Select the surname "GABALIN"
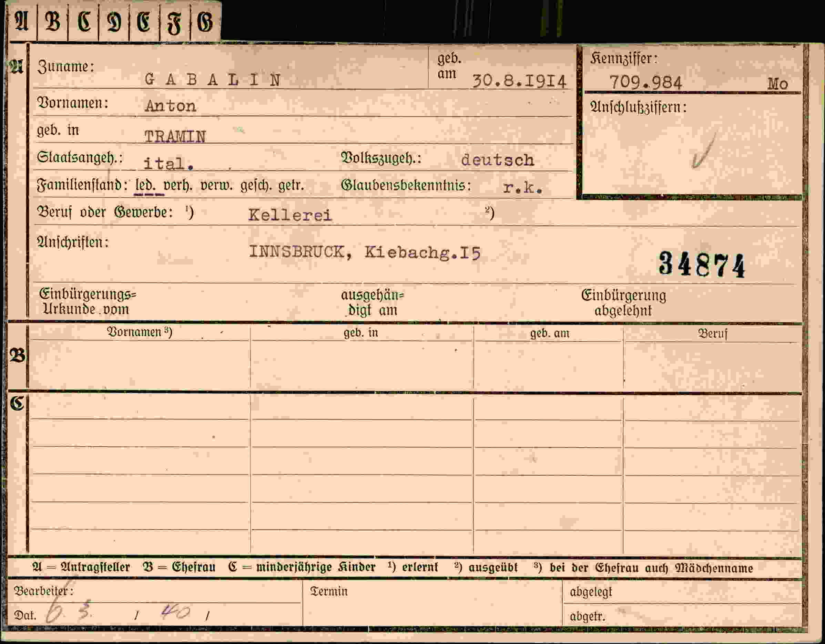Image resolution: width=825 pixels, height=644 pixels. [213, 80]
